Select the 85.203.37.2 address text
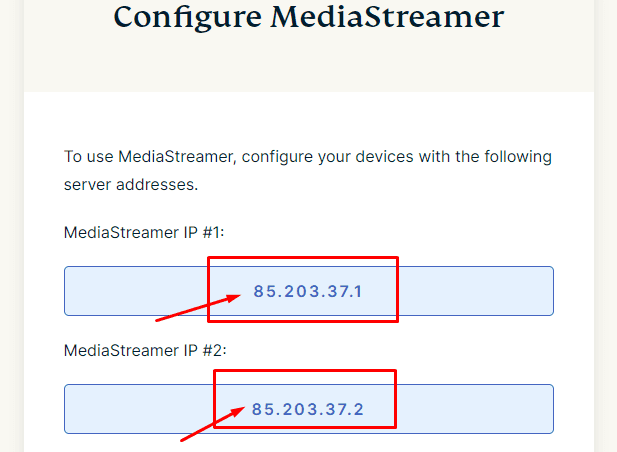The height and width of the screenshot is (452, 617). 307,410
